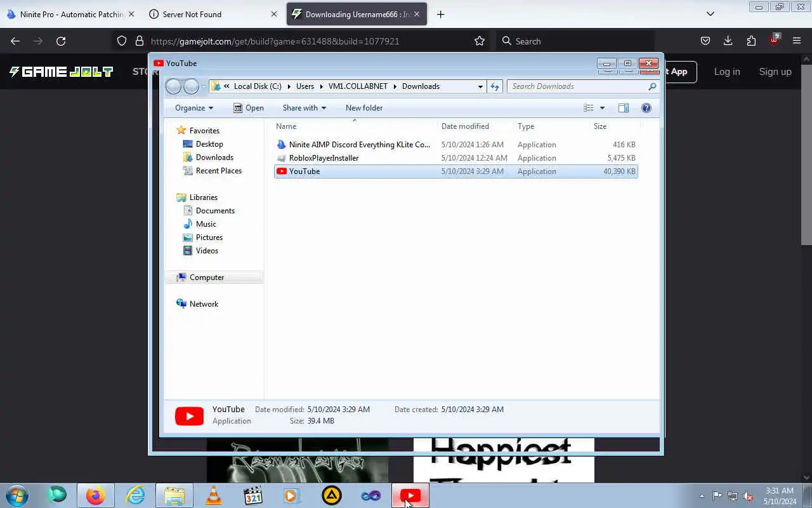Reload the Game Jolt page
The height and width of the screenshot is (508, 812).
click(61, 41)
